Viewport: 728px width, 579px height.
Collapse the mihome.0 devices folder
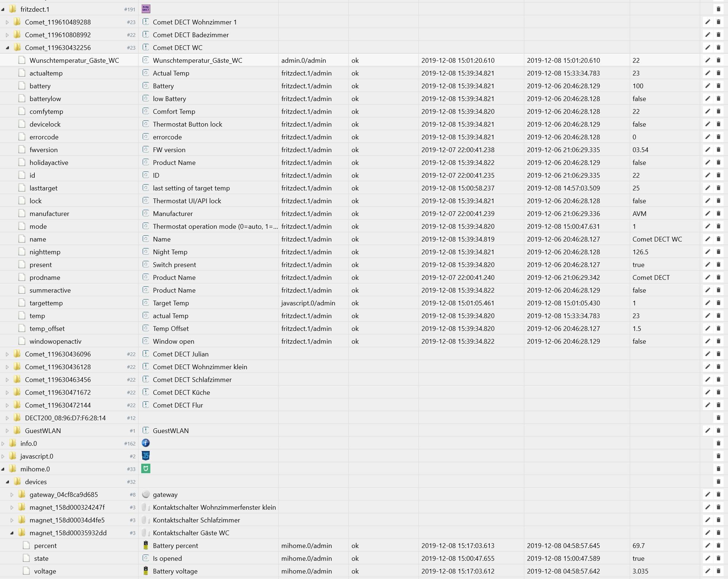(x=7, y=482)
